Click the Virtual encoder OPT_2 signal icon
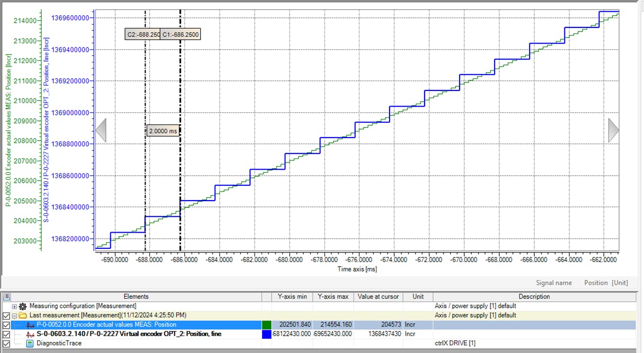This screenshot has height=353, width=644. coord(30,334)
